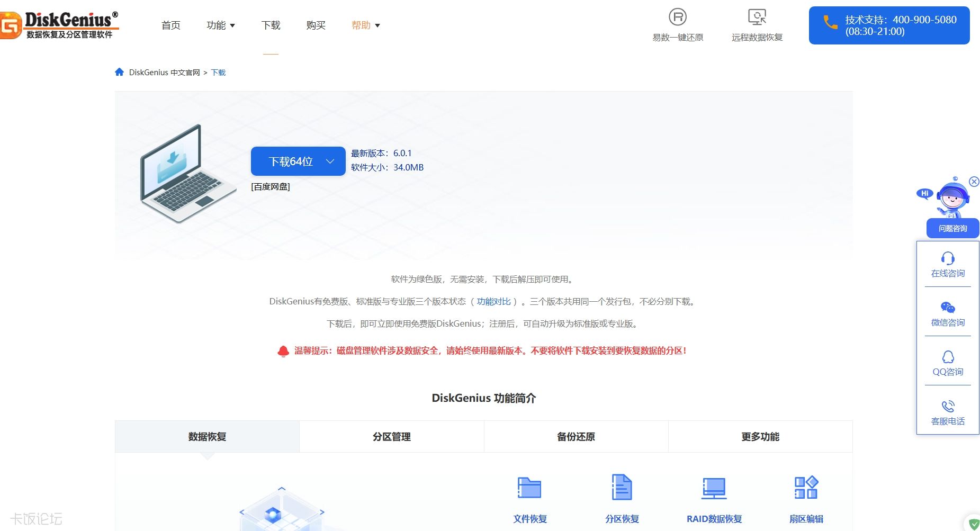
Task: Expand the 功能 dropdown menu
Action: tap(221, 25)
